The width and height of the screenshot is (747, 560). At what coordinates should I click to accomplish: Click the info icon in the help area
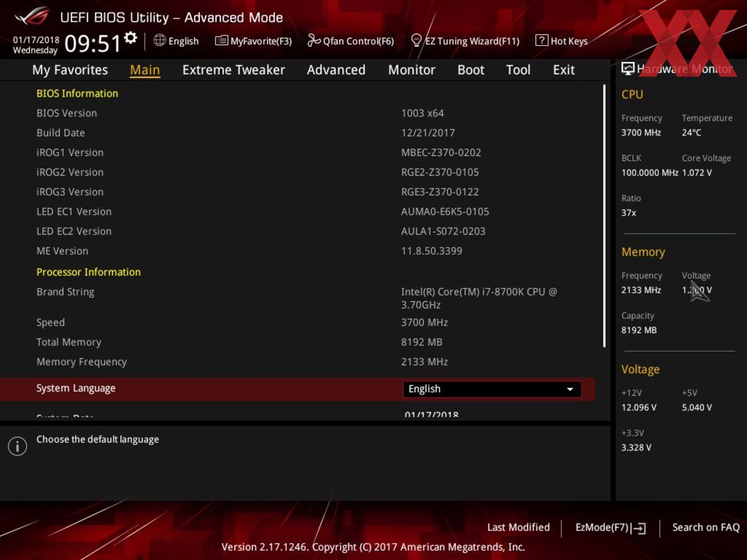(18, 446)
